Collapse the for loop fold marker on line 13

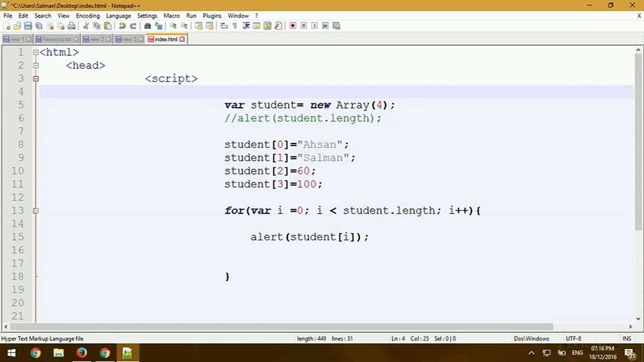point(36,211)
